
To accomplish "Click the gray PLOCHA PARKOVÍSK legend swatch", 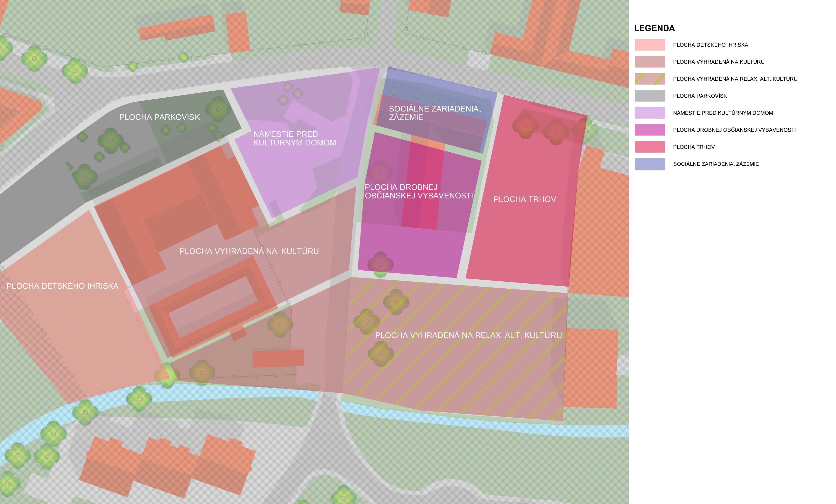I will click(x=650, y=96).
